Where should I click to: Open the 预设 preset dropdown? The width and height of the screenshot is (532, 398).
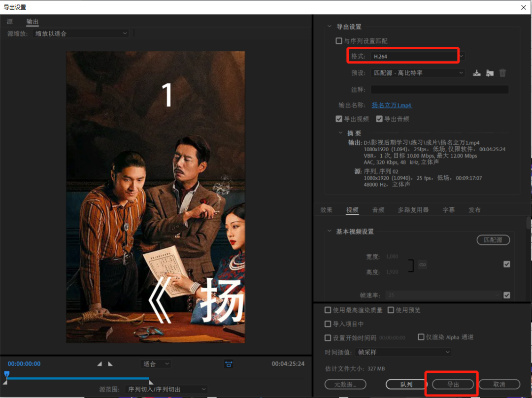click(418, 73)
